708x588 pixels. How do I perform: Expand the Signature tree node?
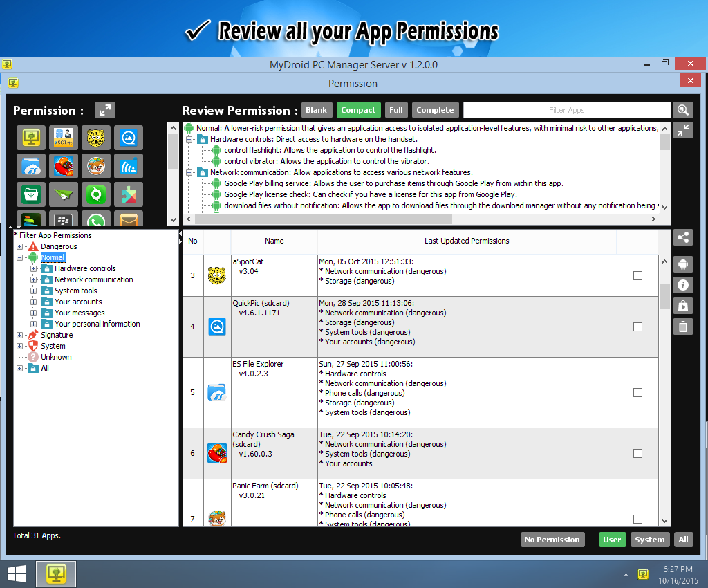tap(19, 335)
